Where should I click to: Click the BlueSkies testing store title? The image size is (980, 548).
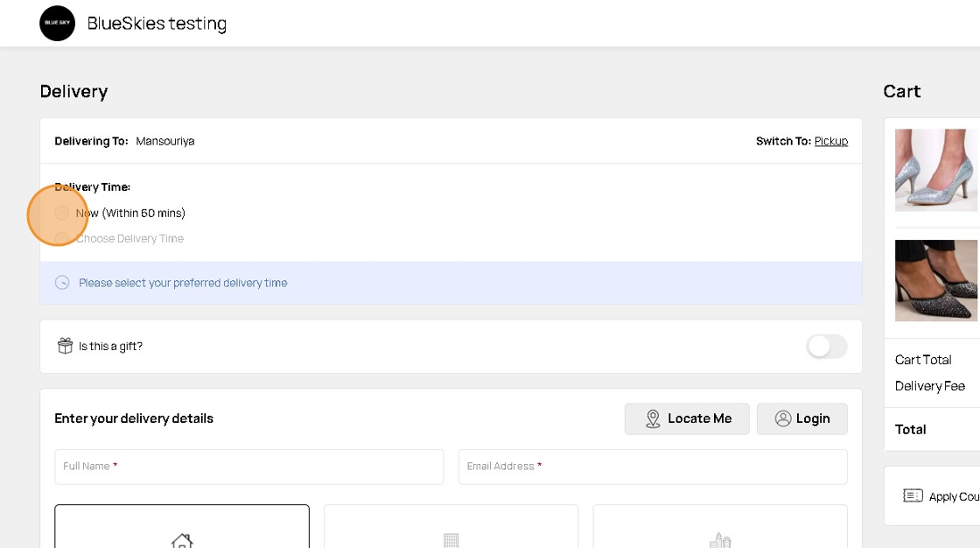pyautogui.click(x=157, y=24)
